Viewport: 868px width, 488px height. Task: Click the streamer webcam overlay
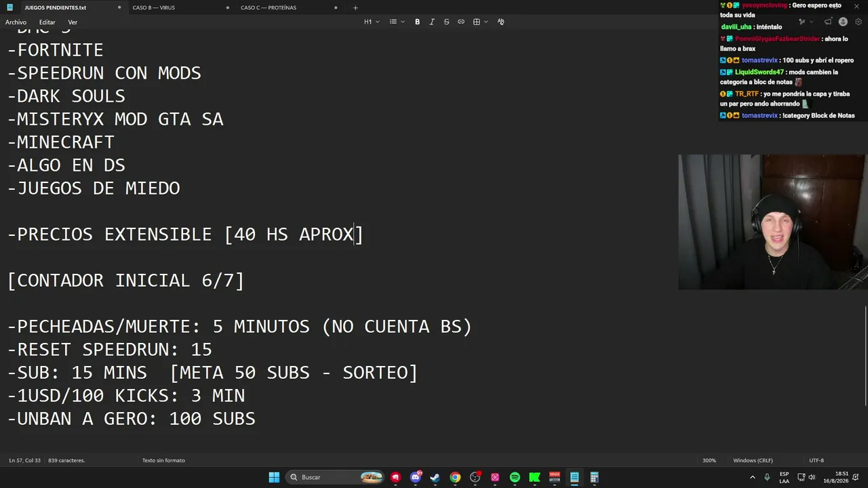(773, 222)
